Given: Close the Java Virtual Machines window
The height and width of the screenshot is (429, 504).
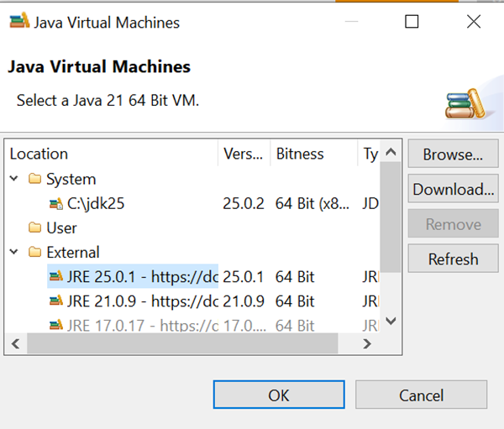Looking at the screenshot, I should point(474,22).
